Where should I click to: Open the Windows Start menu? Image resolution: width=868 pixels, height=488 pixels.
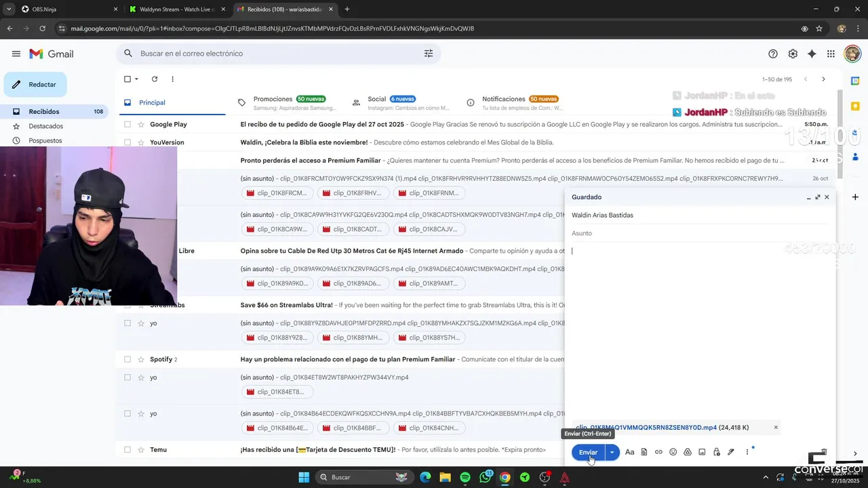pyautogui.click(x=302, y=477)
